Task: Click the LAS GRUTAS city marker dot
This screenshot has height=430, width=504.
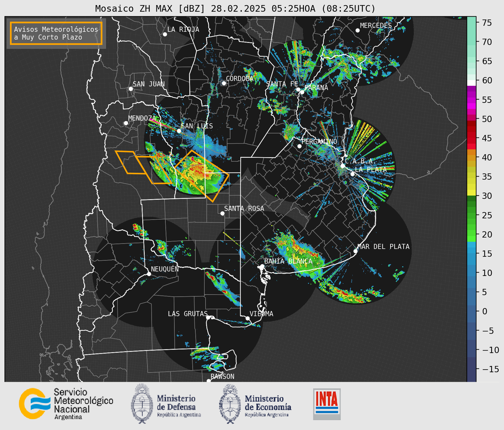Action: click(208, 318)
